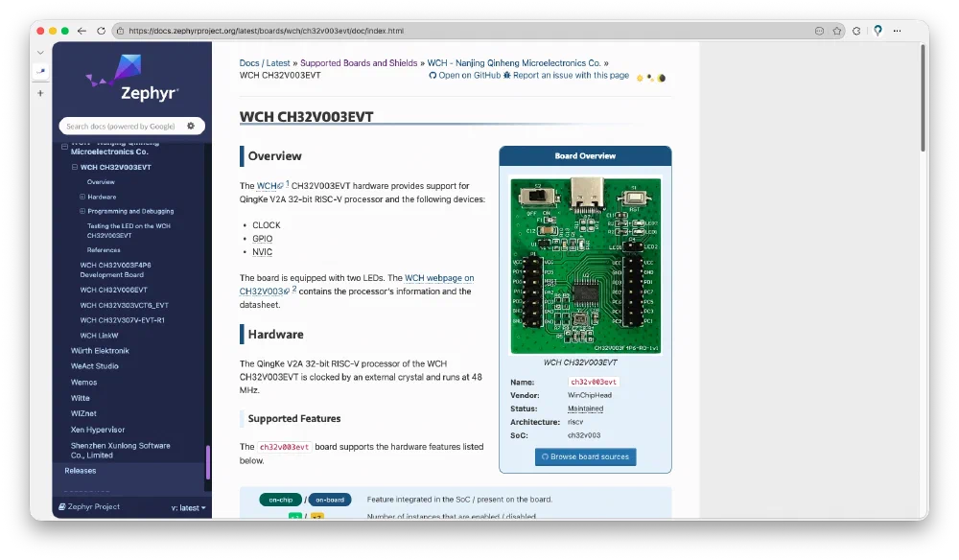Expand Programming and Debugging sidebar section
This screenshot has height=560, width=959.
[x=82, y=211]
